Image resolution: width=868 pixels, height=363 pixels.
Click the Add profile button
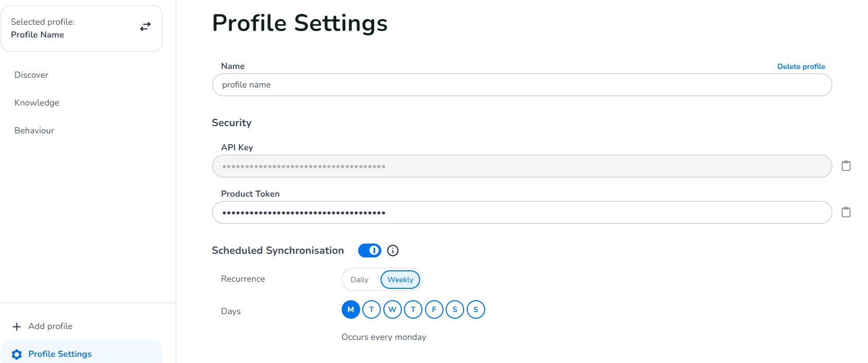tap(50, 326)
